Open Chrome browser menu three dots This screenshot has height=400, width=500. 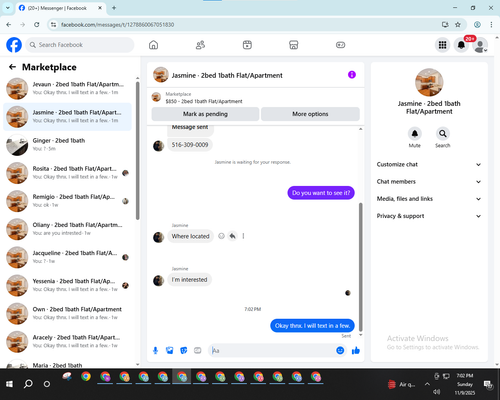[491, 24]
